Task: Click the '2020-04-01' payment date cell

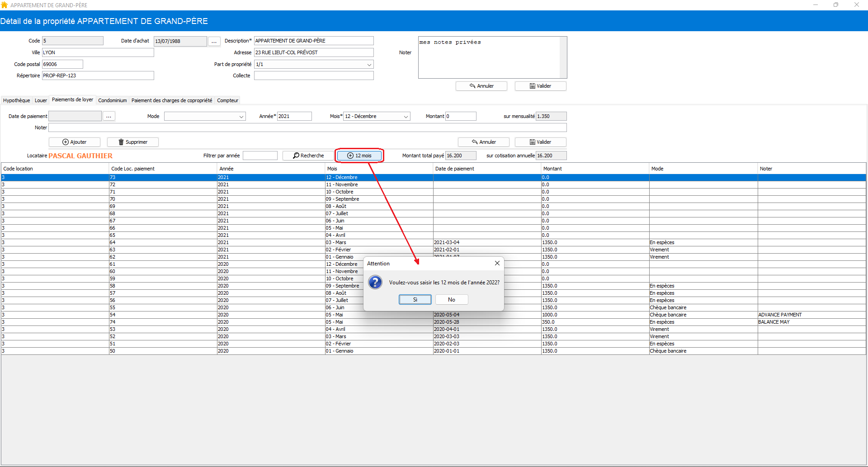Action: click(x=487, y=329)
